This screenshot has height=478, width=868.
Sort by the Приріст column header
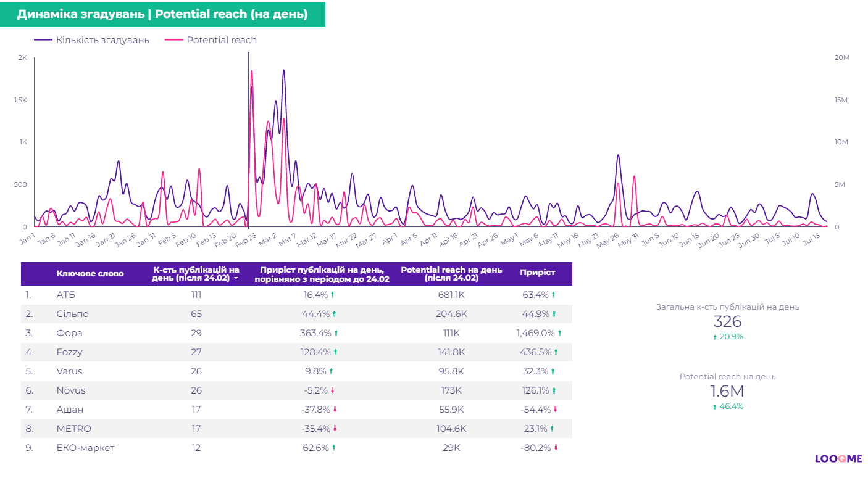(537, 273)
